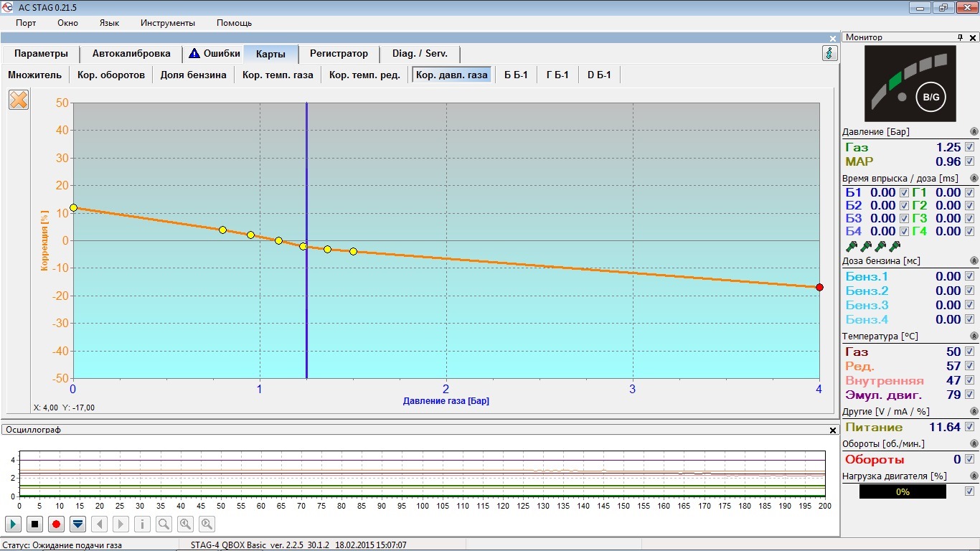Start the oscilloscope with the play button

coord(13,524)
